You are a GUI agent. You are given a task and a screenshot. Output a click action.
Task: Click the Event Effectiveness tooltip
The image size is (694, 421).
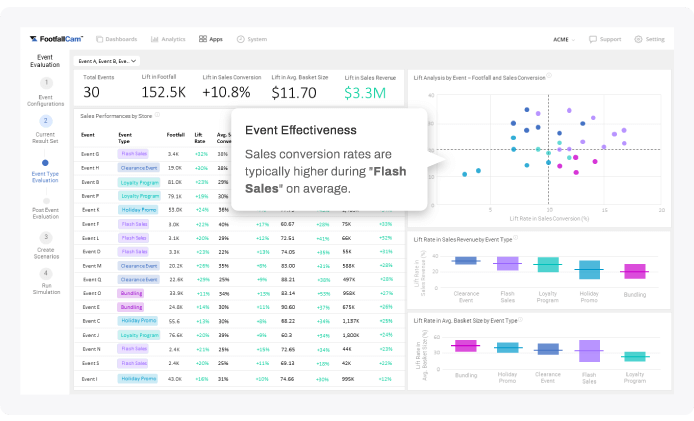point(329,160)
